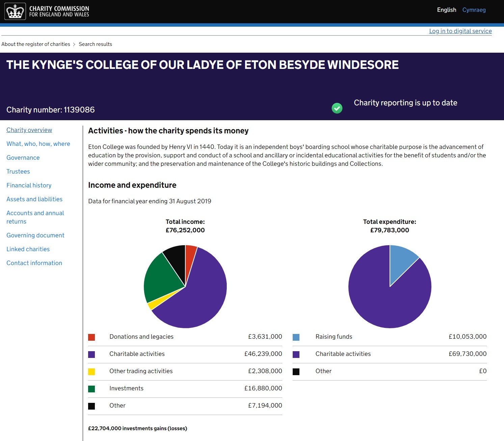Click the charity name heading
This screenshot has width=504, height=441.
[203, 65]
